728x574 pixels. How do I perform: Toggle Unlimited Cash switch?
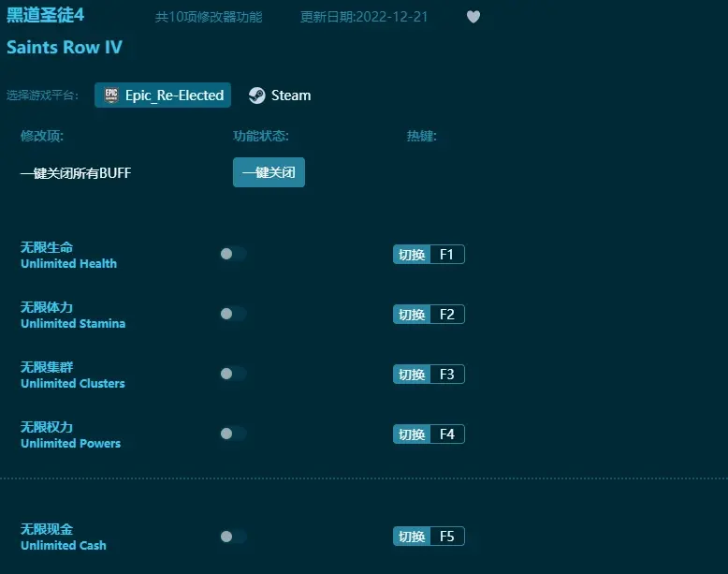pyautogui.click(x=233, y=537)
